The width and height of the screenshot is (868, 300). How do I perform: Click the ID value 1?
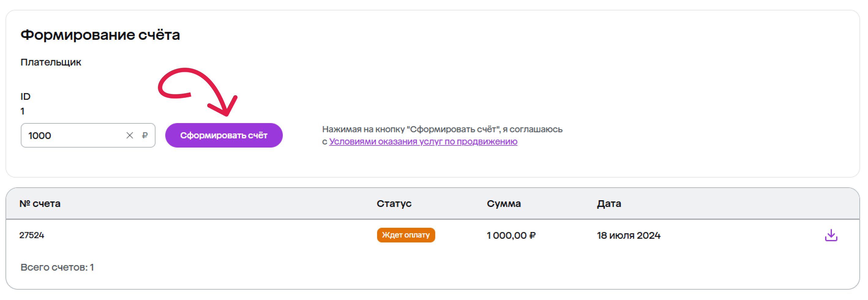(23, 111)
